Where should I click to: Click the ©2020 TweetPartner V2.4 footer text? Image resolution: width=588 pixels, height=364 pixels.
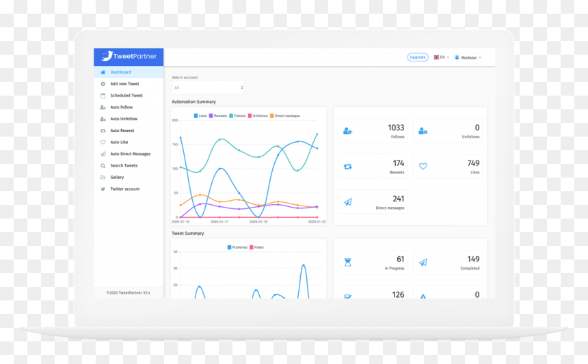click(x=129, y=293)
